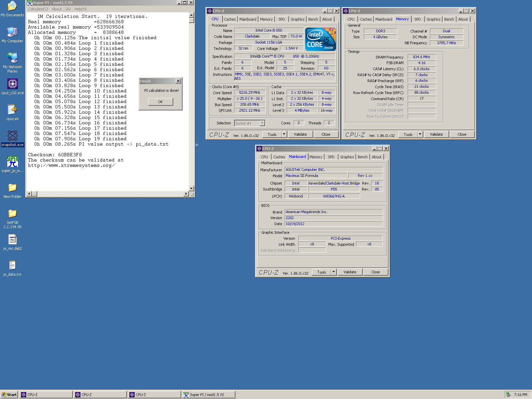Click the CAS# Latency value 6.0 clocks
Viewport: 532px width, 399px height.
click(422, 69)
